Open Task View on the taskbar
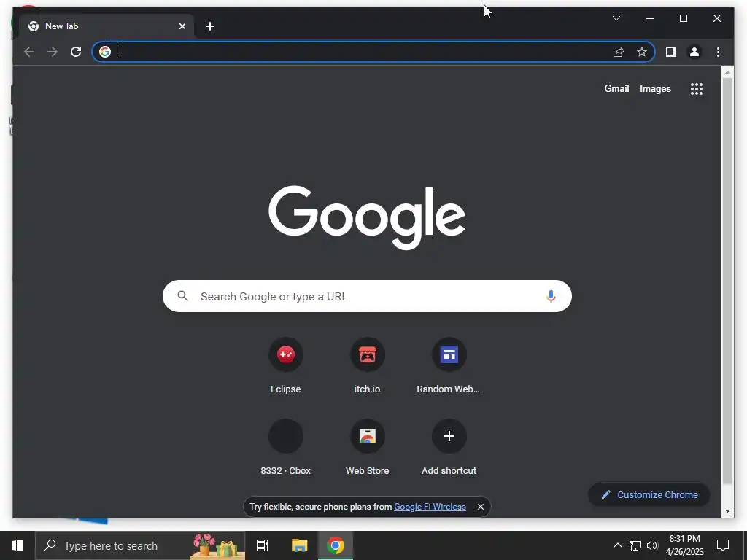747x560 pixels. pos(263,545)
